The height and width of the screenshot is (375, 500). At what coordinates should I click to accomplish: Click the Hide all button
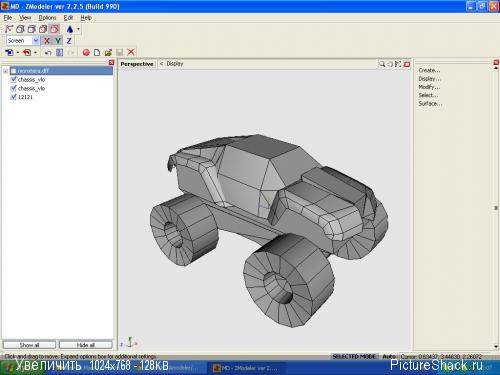point(86,345)
